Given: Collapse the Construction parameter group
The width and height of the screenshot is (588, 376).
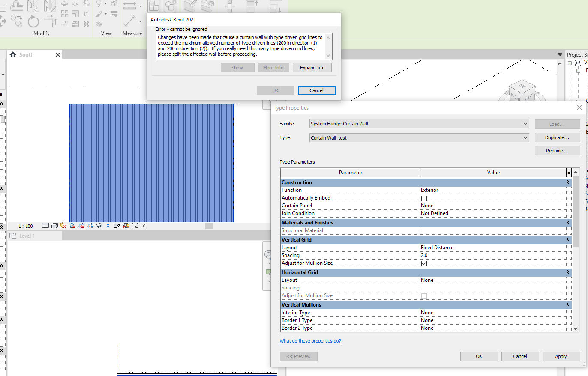Looking at the screenshot, I should pos(568,182).
